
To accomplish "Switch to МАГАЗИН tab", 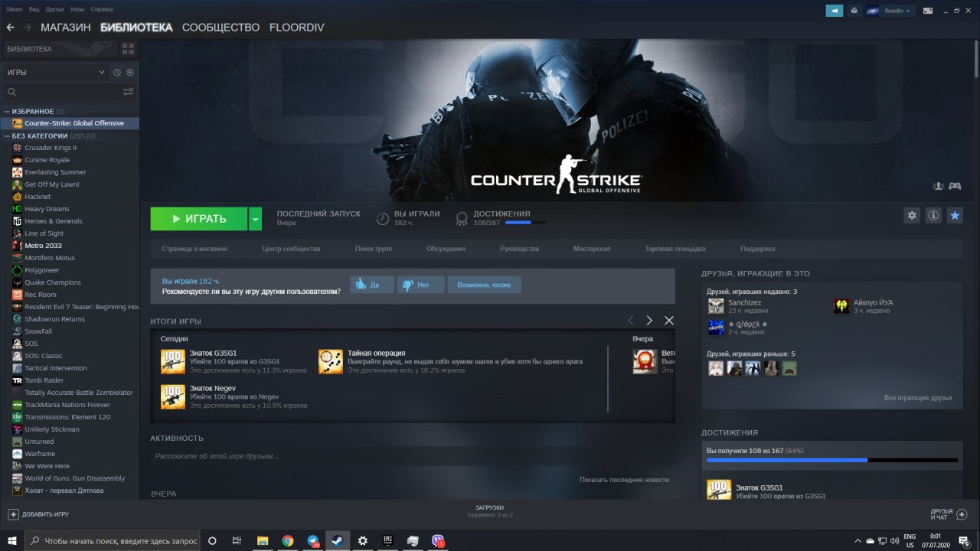I will click(x=66, y=28).
